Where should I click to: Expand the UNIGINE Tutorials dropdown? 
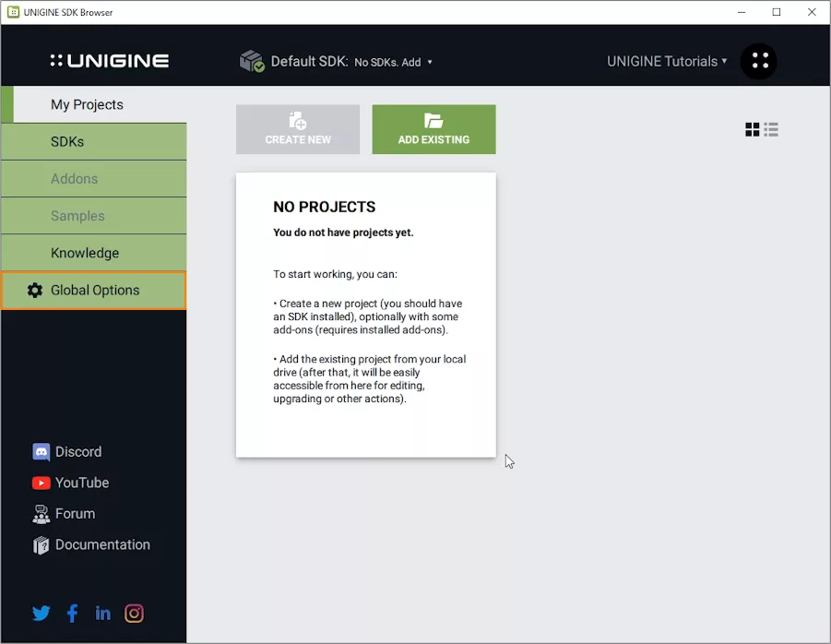[669, 61]
